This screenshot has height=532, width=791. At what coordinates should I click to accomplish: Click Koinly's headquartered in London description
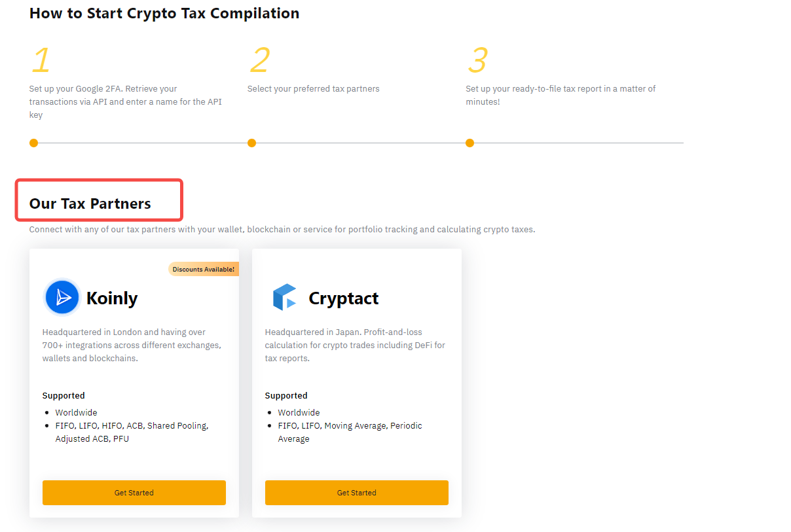132,345
